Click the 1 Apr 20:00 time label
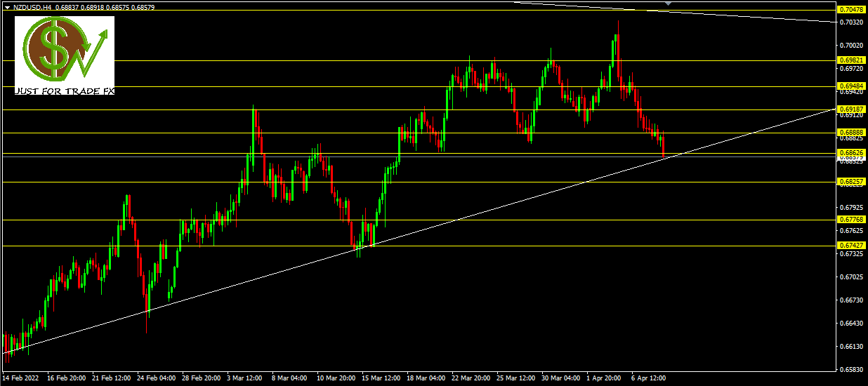This screenshot has height=386, width=868. tap(604, 378)
